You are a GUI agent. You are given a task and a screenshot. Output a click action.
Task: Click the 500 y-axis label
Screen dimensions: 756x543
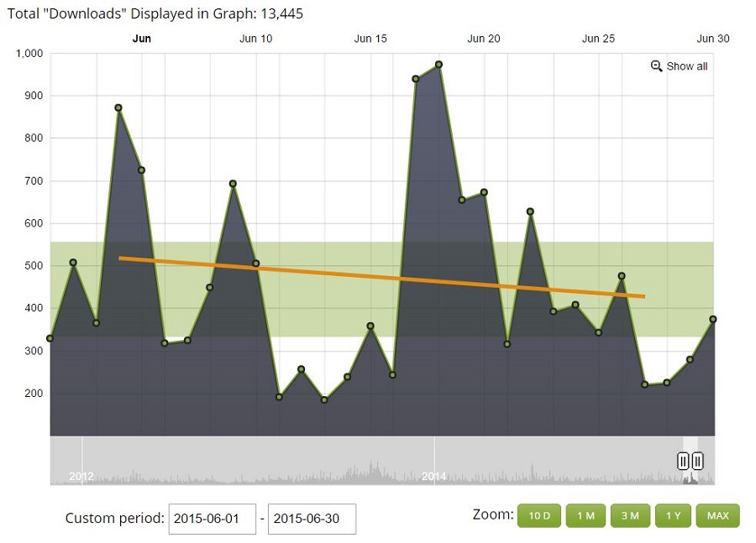click(34, 265)
